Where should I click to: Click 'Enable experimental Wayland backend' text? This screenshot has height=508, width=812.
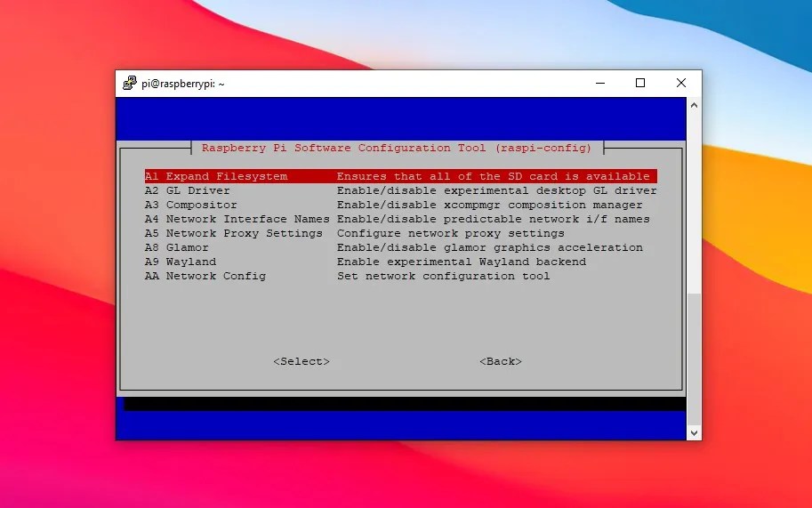462,262
